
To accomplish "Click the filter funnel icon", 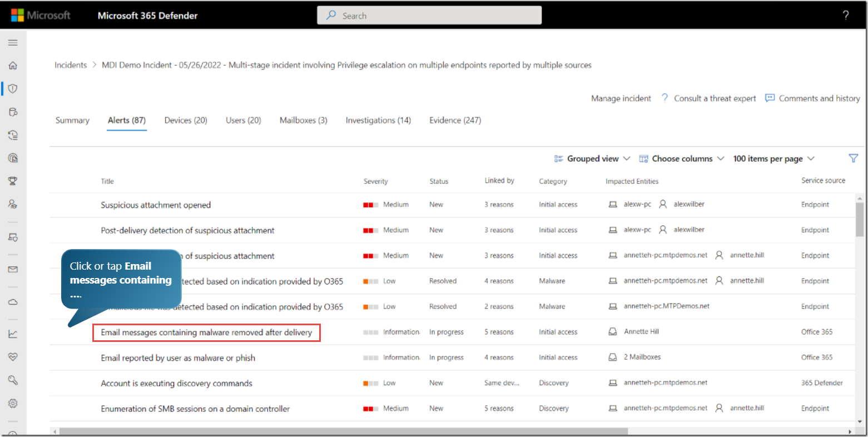I will 854,158.
